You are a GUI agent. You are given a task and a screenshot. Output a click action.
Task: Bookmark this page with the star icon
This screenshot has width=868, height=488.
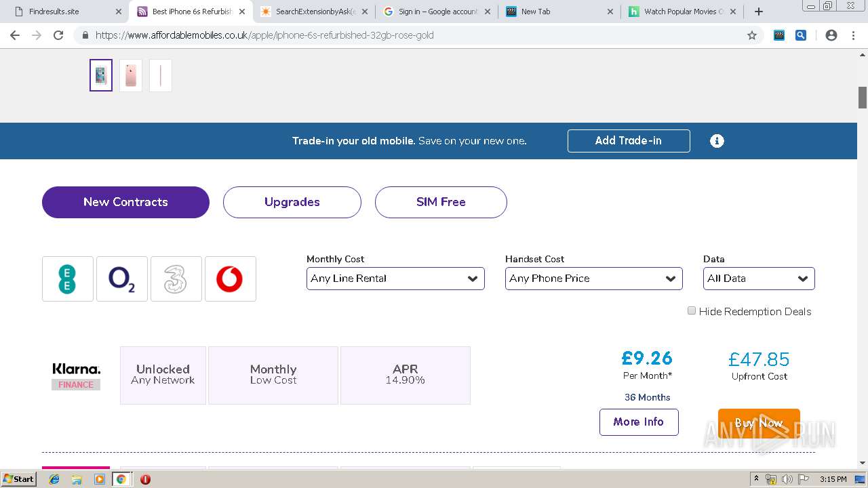click(x=751, y=35)
